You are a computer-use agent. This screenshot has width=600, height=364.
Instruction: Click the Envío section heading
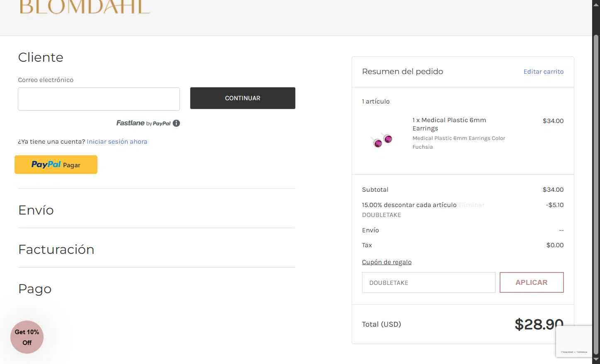tap(36, 210)
